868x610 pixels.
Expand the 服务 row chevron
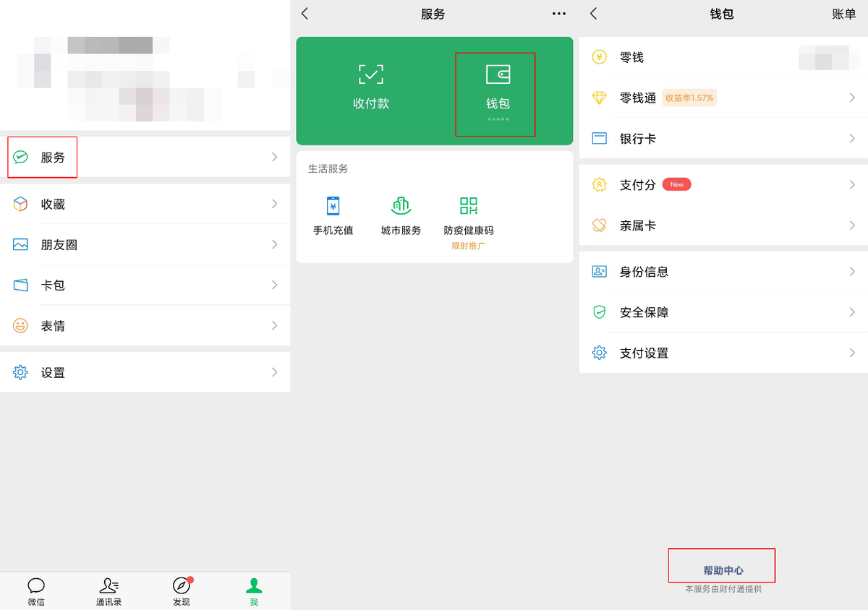[x=274, y=157]
